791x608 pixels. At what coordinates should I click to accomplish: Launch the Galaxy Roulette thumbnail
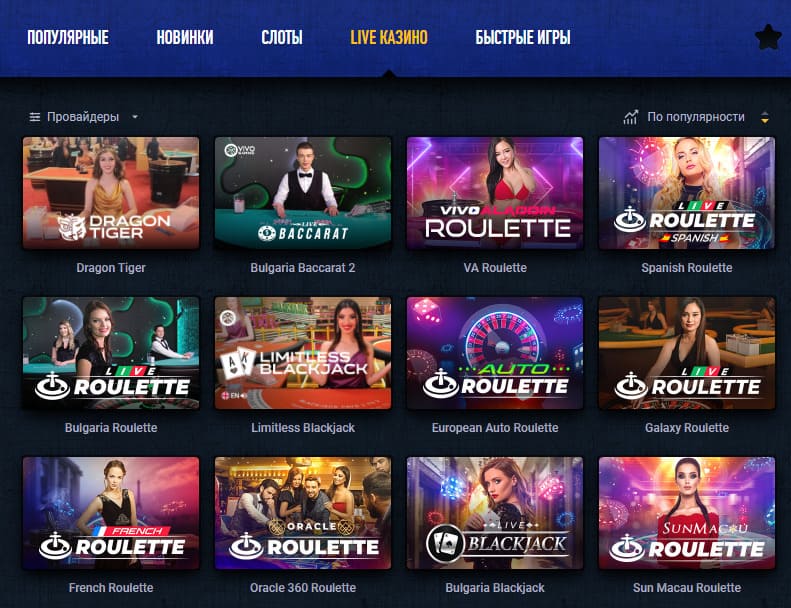(x=687, y=353)
